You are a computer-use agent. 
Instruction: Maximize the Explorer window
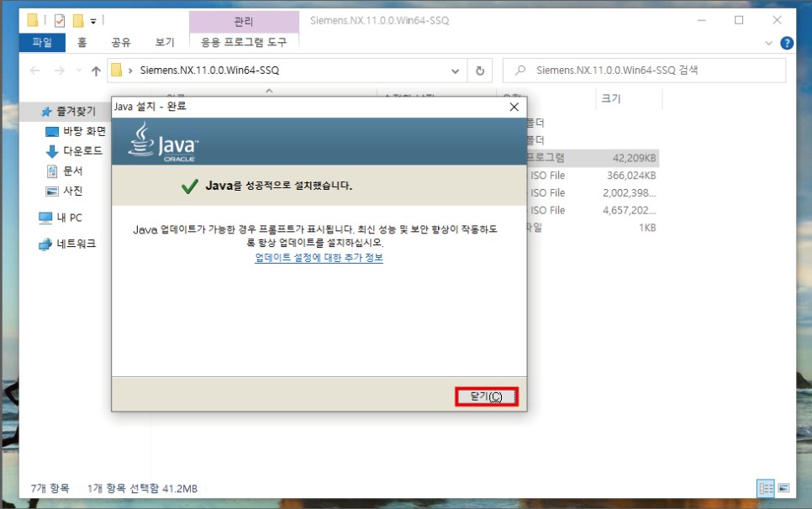pos(739,20)
